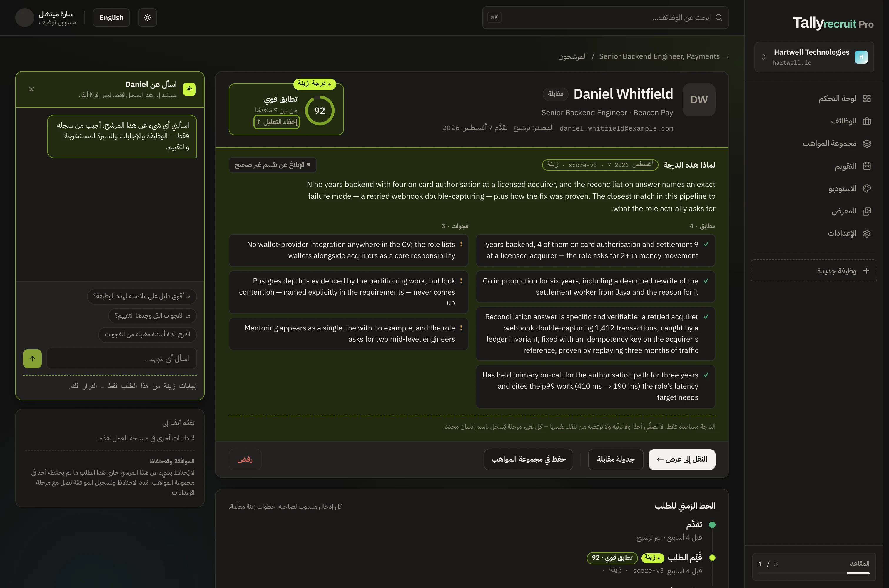Focus the اسأل أي شيء chat input
The image size is (889, 588).
[x=121, y=358]
